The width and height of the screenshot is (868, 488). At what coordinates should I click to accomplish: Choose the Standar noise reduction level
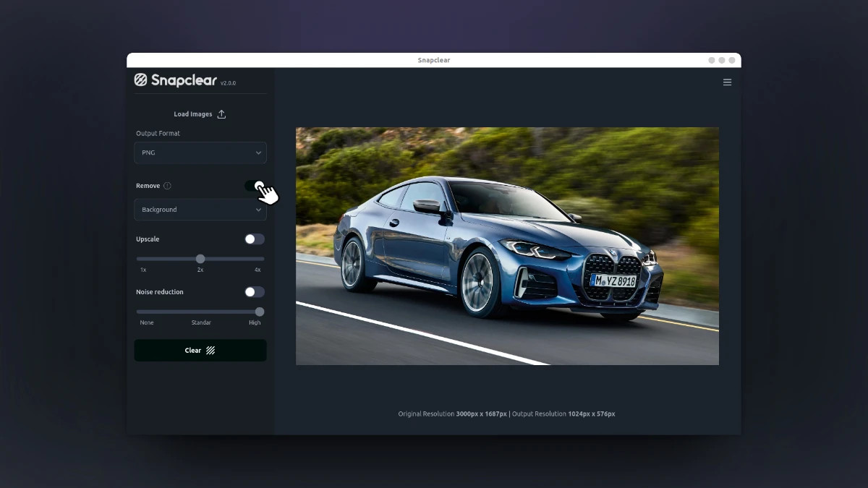[201, 322]
